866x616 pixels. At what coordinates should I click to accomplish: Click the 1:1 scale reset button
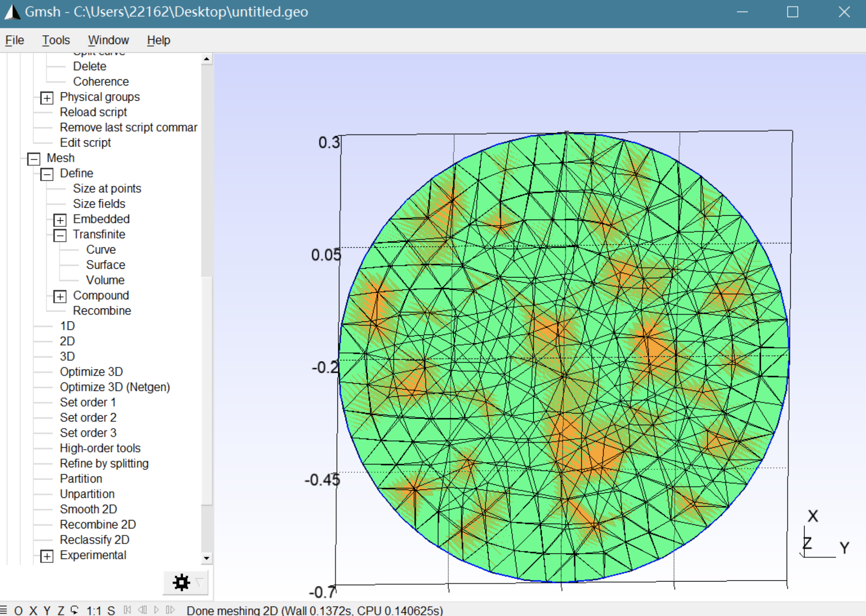pos(94,610)
